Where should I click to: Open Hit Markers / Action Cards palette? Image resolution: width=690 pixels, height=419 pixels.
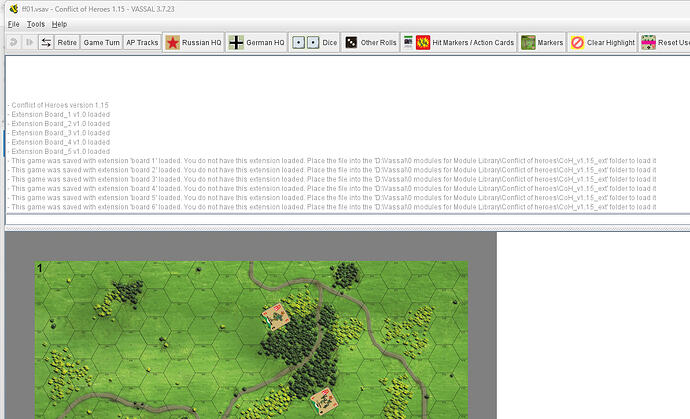[x=459, y=42]
